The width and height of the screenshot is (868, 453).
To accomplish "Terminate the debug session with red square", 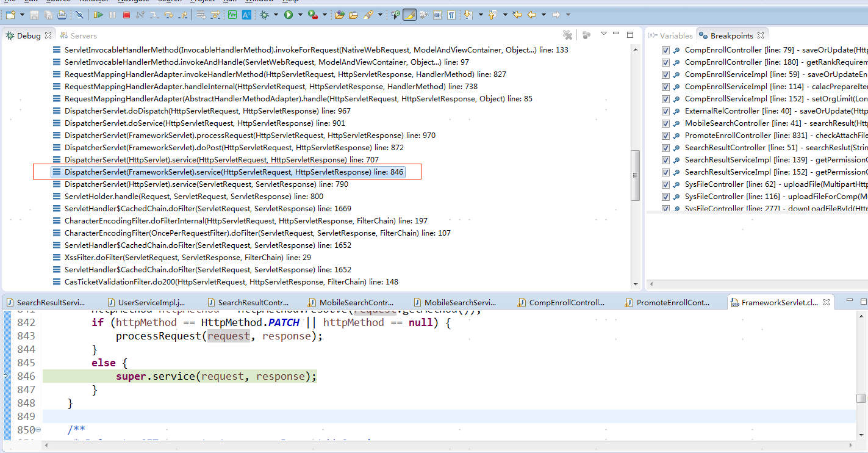I will click(x=126, y=15).
